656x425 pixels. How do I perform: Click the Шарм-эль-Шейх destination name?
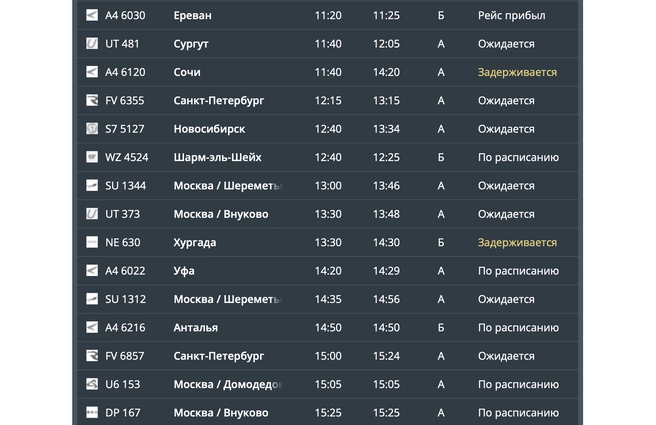(216, 157)
